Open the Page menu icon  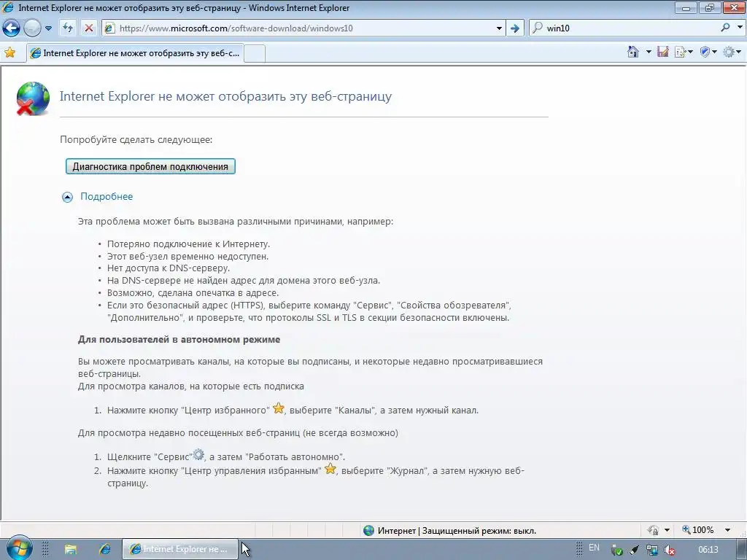[x=681, y=52]
